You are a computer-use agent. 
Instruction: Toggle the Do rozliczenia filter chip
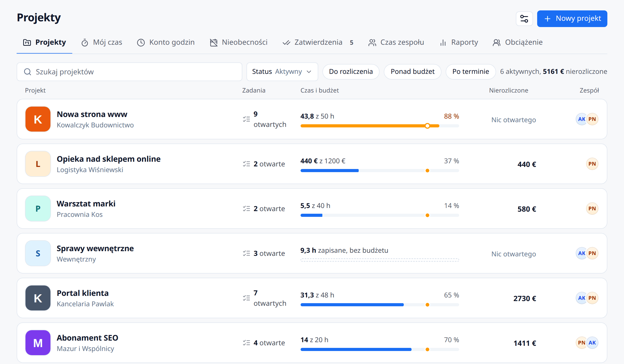pyautogui.click(x=351, y=71)
